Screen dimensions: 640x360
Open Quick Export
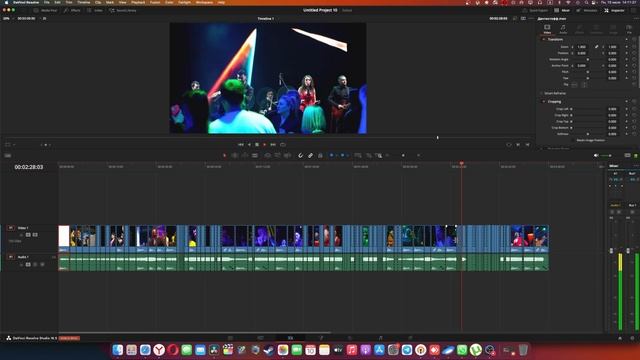point(536,10)
